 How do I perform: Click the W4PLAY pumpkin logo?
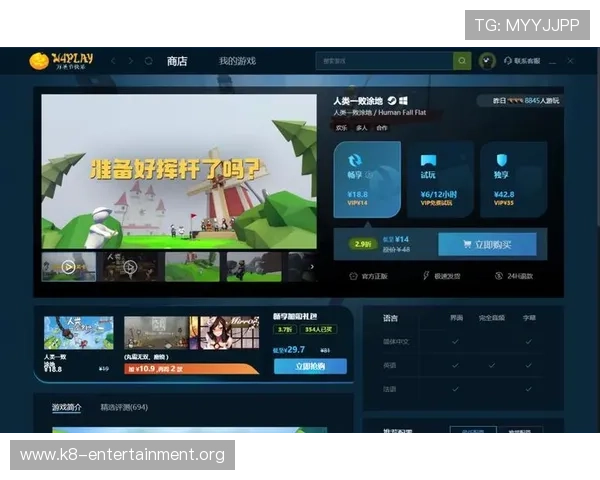pyautogui.click(x=61, y=60)
